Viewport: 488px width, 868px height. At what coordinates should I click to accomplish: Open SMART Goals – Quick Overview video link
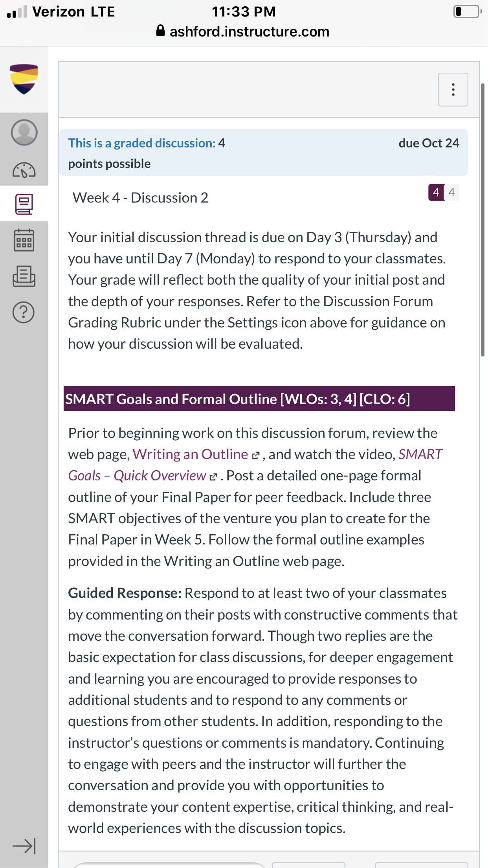pyautogui.click(x=255, y=465)
